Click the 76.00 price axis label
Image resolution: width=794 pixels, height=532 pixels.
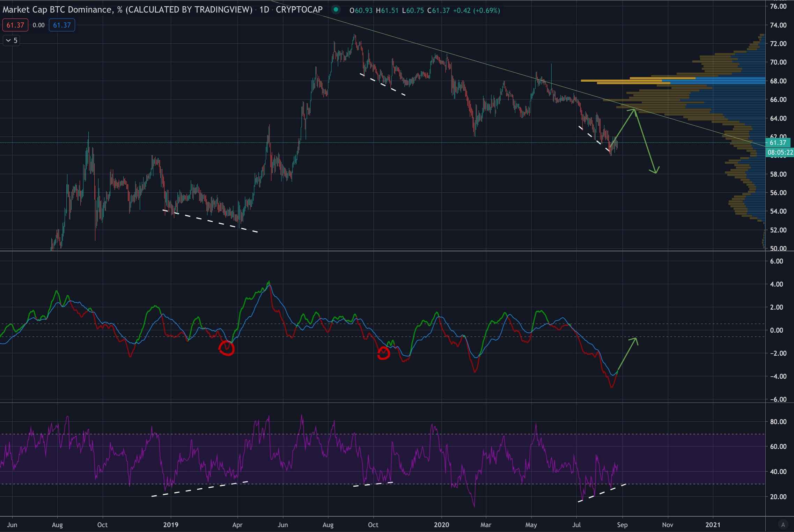pyautogui.click(x=778, y=6)
